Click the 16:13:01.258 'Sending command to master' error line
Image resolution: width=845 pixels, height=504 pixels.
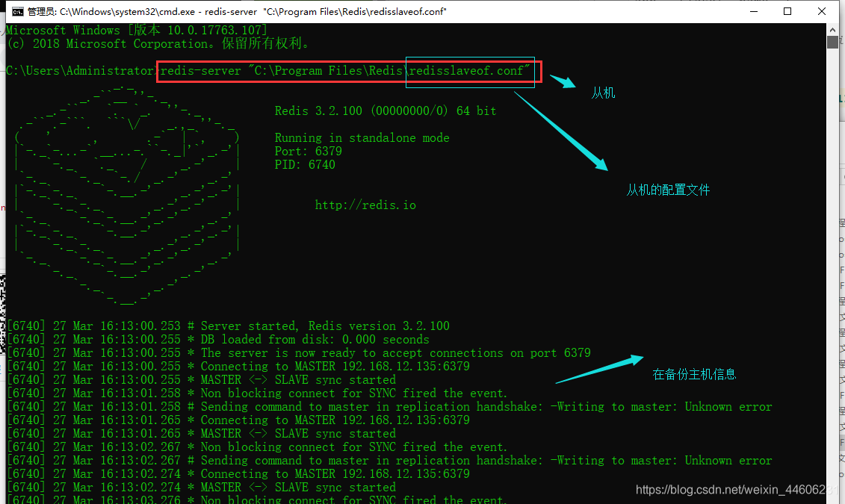389,407
